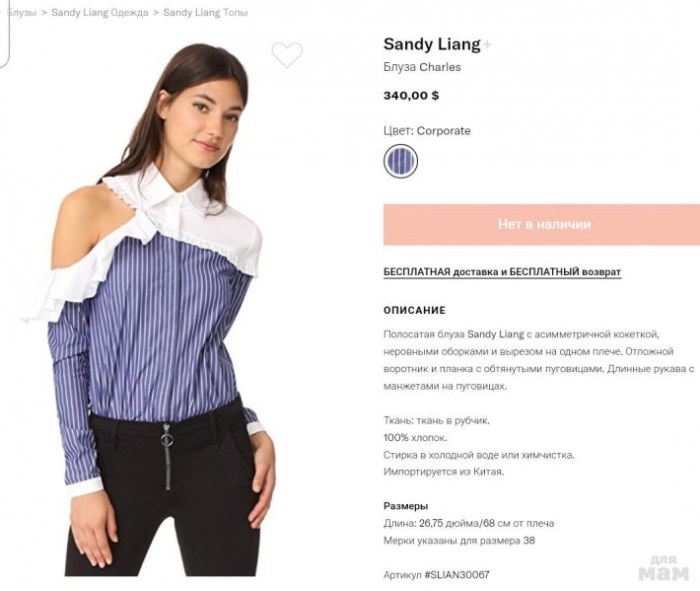Open the 'Sandy Liang Одежда' breadcrumb

tap(100, 13)
